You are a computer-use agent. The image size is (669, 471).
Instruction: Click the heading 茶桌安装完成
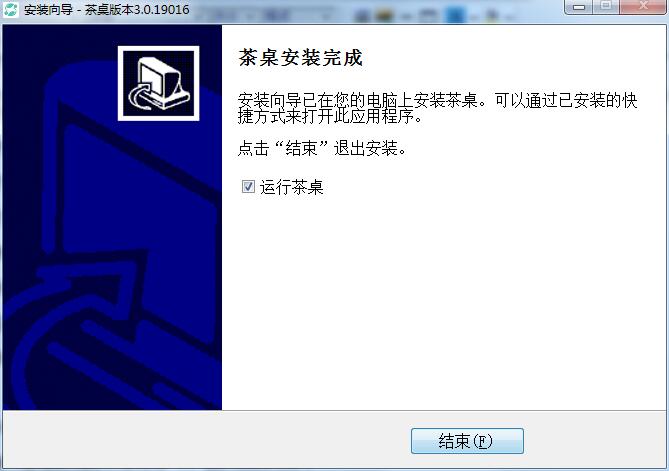tap(301, 58)
